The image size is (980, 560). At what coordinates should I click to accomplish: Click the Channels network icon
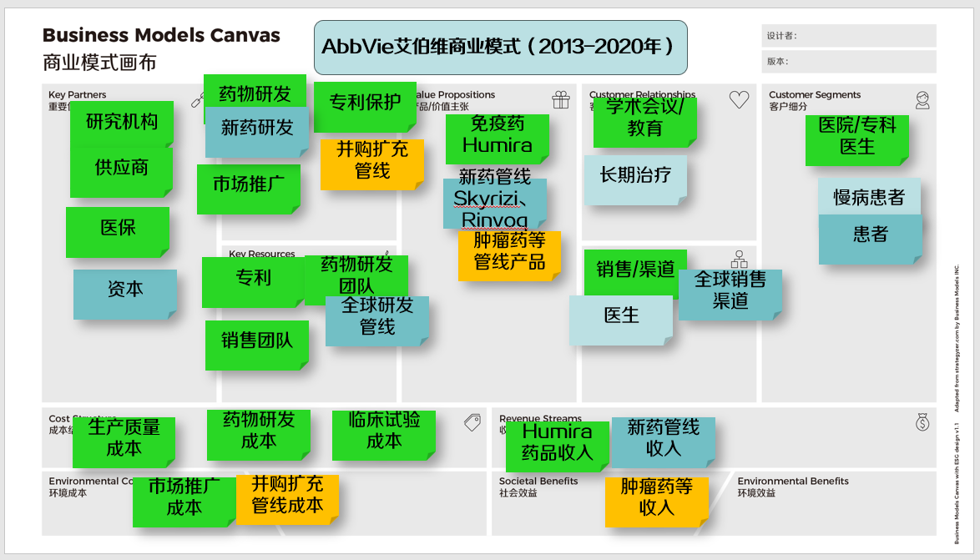[739, 259]
